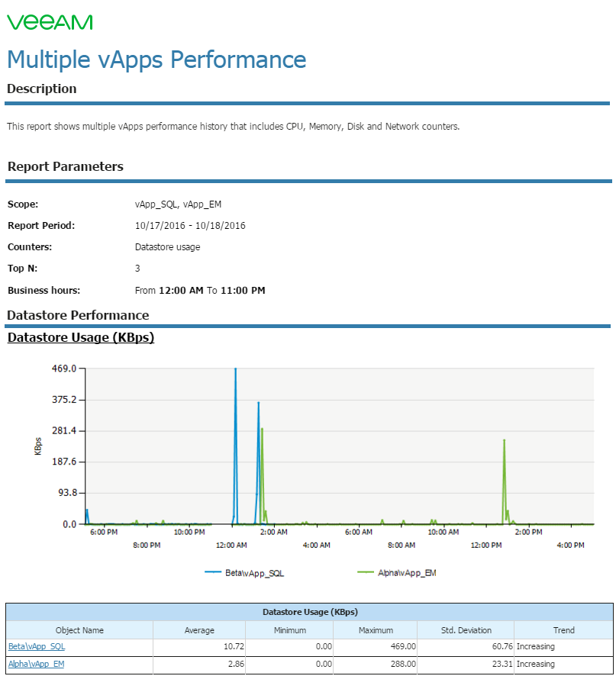Click the Datastore Performance section heading
Viewport: 616px width, 676px height.
click(78, 316)
